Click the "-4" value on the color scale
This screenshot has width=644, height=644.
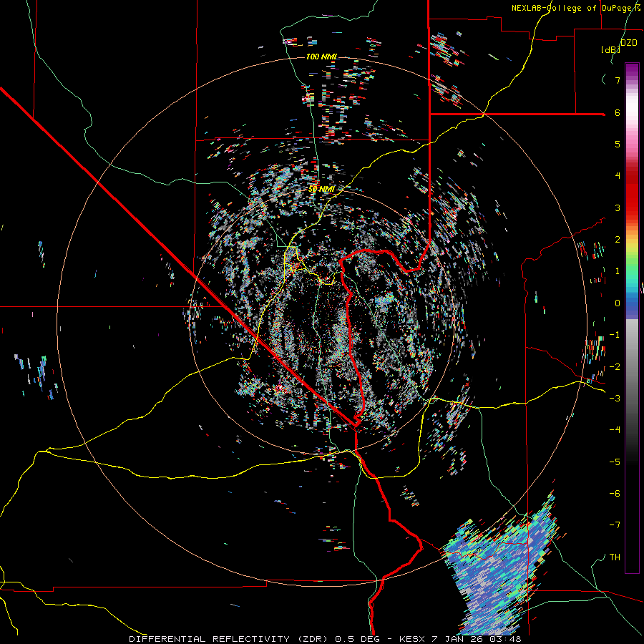(615, 430)
